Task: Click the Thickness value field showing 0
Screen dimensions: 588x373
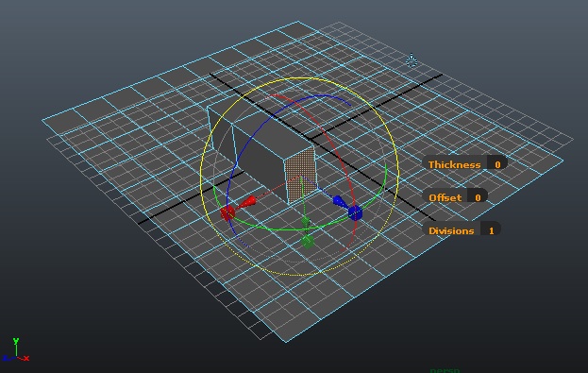Action: pyautogui.click(x=497, y=164)
